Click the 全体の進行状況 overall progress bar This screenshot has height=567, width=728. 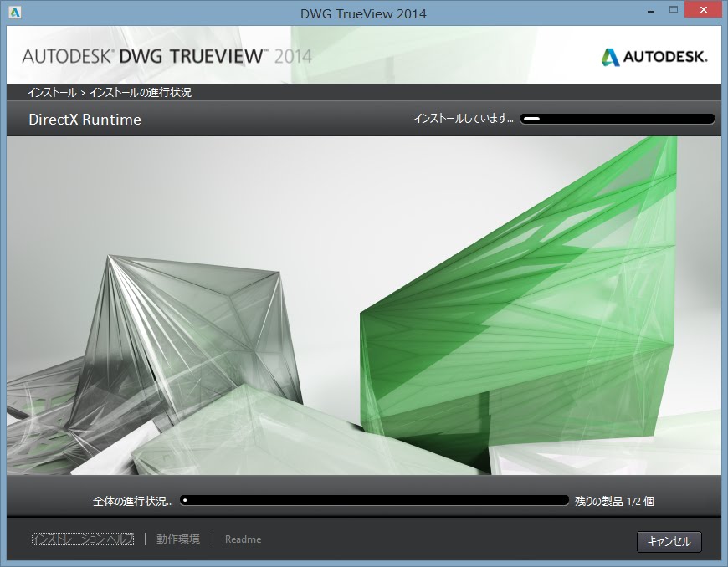point(374,500)
